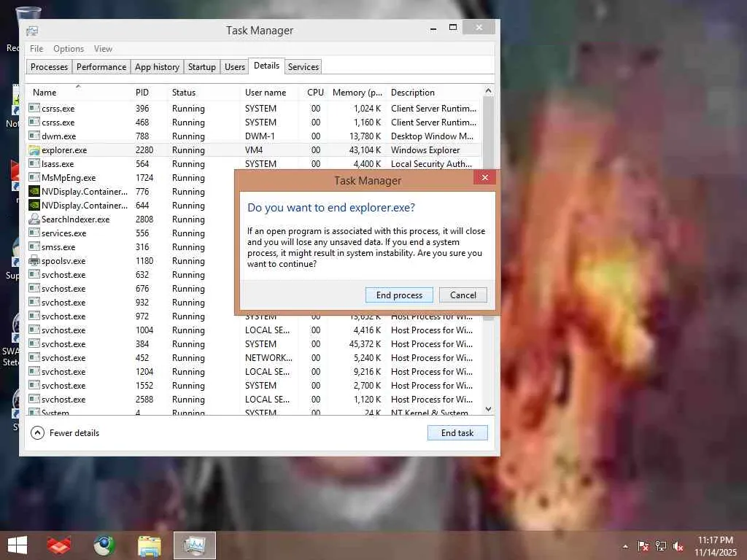Click the 43,104 K memory value
This screenshot has height=560, width=747.
click(365, 150)
